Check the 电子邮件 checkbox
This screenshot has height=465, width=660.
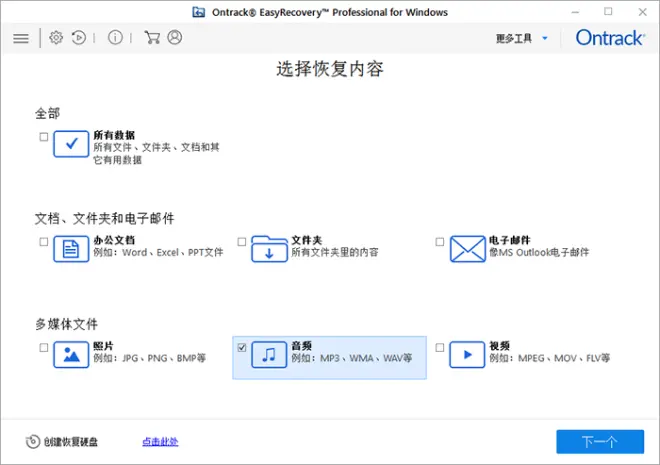click(440, 242)
